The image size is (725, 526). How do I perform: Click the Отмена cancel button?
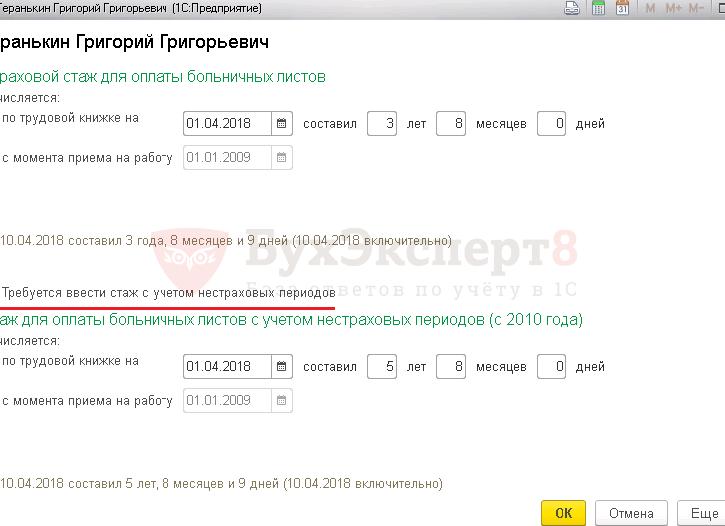631,513
